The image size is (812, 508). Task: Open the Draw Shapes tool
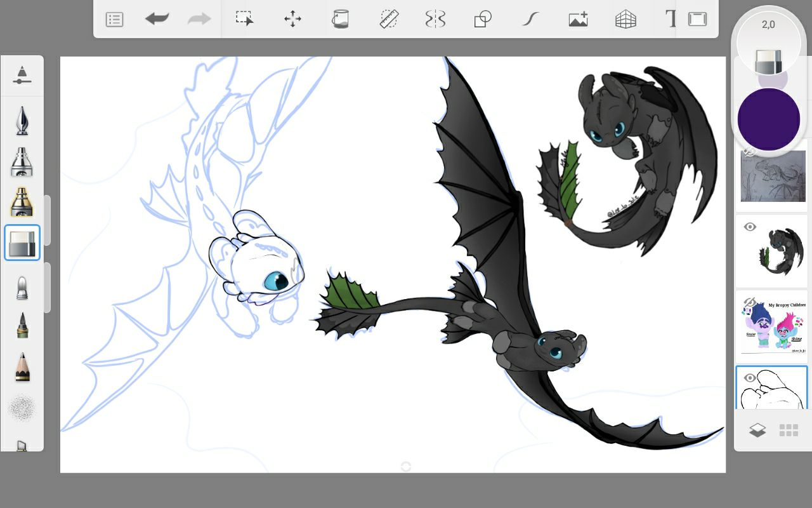click(x=483, y=19)
